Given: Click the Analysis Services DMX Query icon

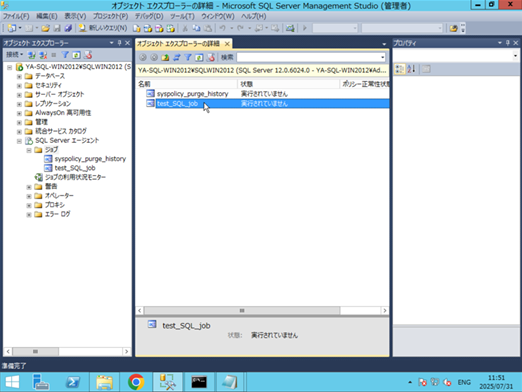Looking at the screenshot, I should [159, 28].
